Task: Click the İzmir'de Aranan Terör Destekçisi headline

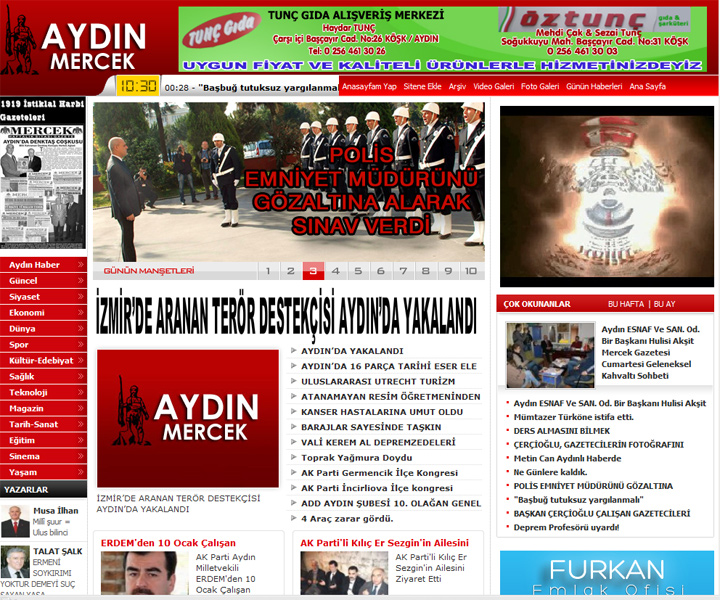Action: pyautogui.click(x=287, y=316)
